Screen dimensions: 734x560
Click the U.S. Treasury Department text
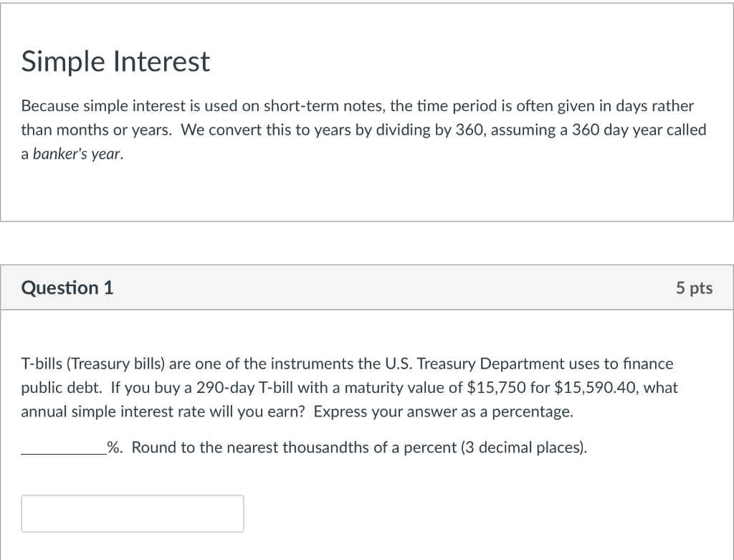(475, 364)
